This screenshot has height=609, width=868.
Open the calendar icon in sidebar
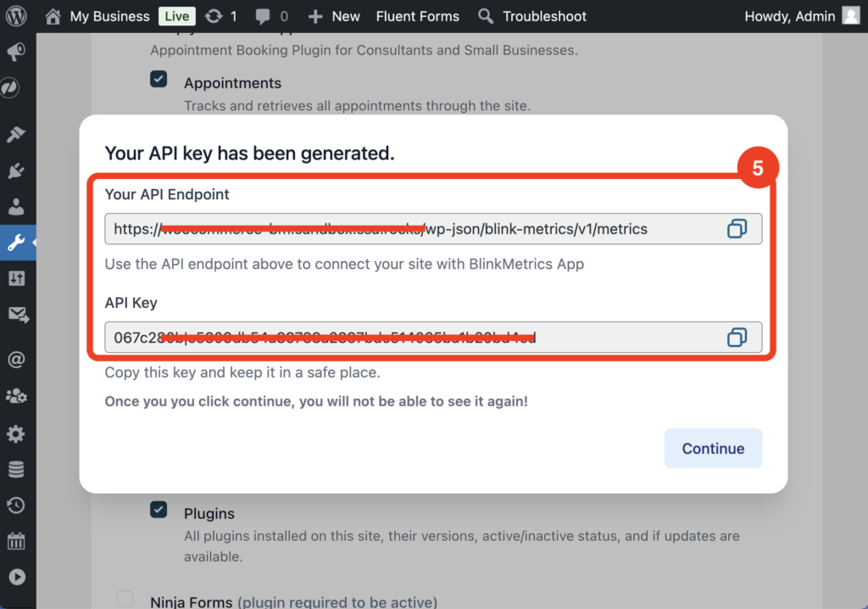tap(16, 541)
